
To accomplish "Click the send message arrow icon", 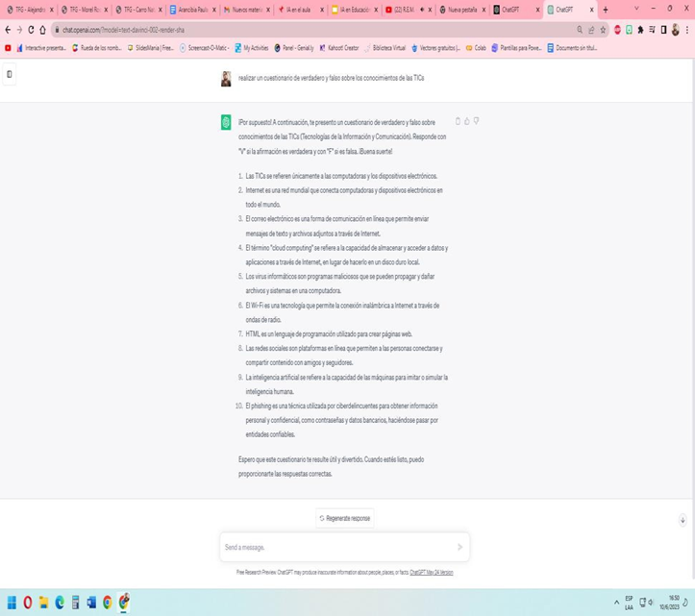I will (459, 547).
